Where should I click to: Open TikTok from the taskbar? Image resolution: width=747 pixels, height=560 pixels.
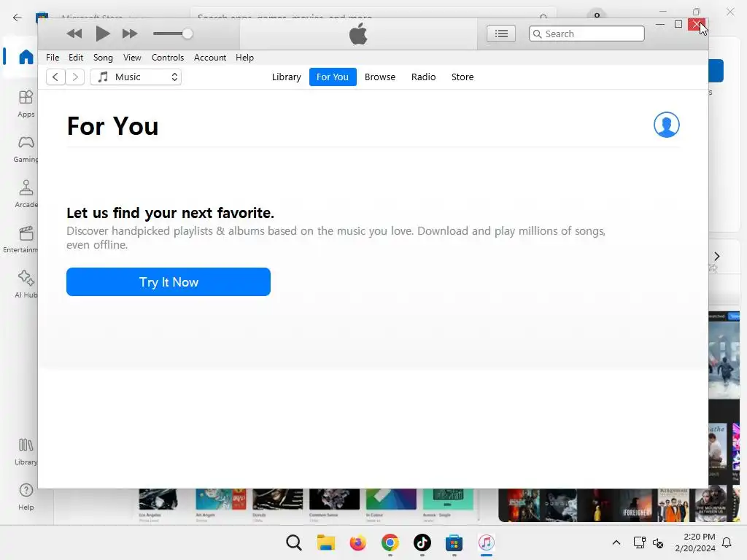tap(422, 542)
